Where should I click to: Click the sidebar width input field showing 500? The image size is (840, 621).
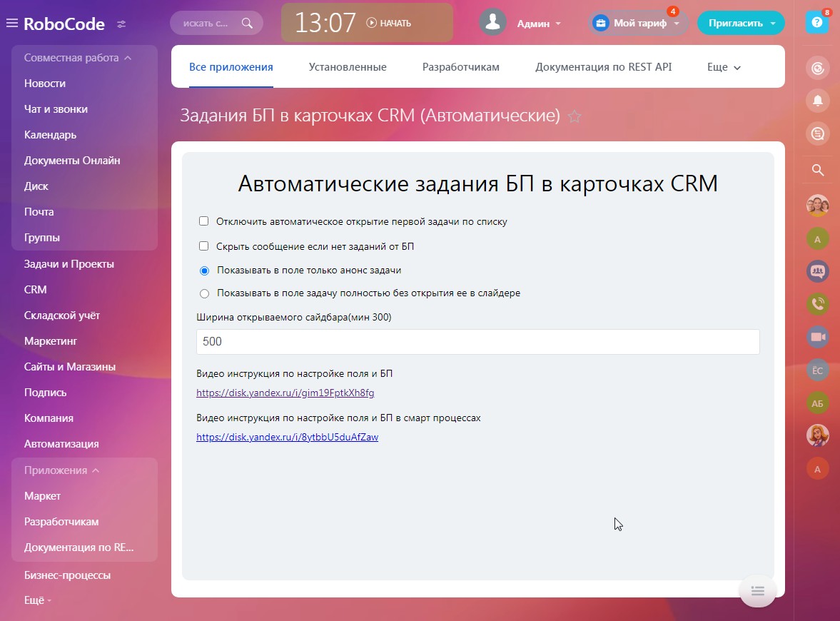478,342
